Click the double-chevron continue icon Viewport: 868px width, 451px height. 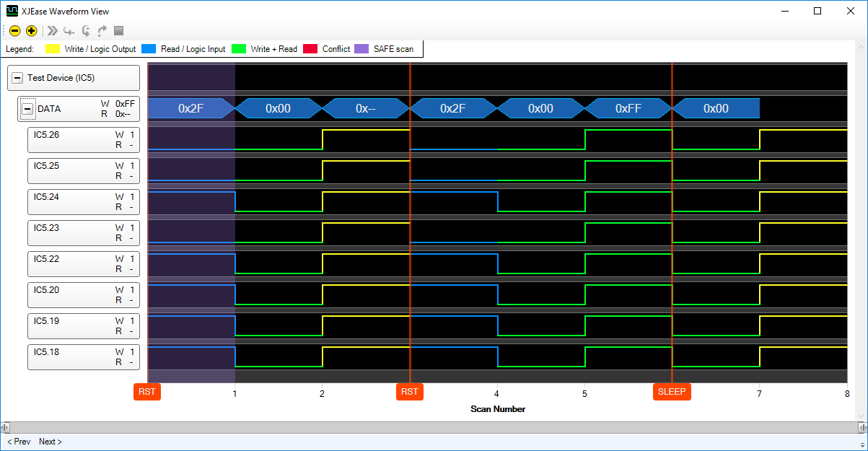(x=52, y=30)
